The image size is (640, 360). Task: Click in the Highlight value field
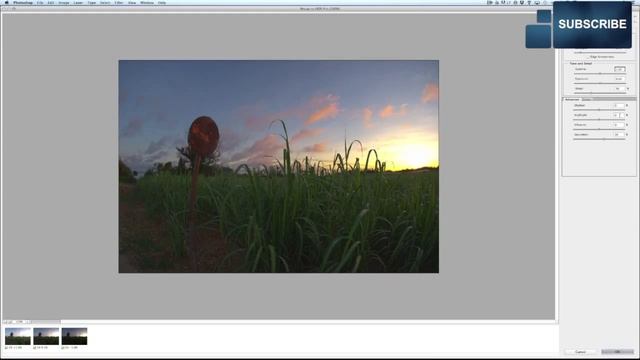(x=619, y=115)
